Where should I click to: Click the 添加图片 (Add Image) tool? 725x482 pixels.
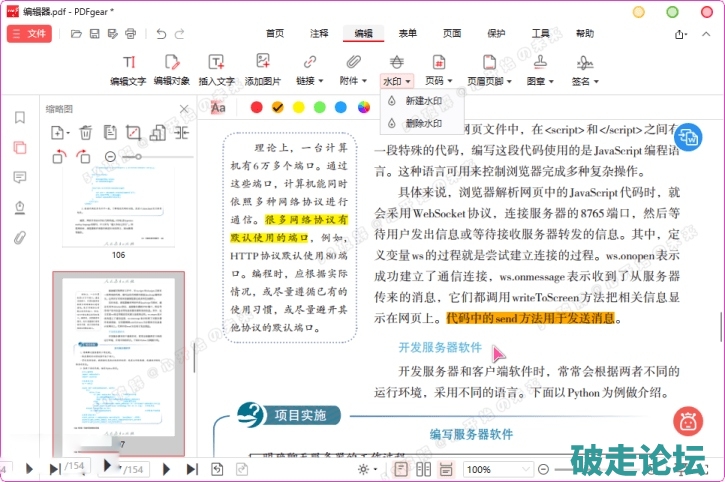point(262,68)
